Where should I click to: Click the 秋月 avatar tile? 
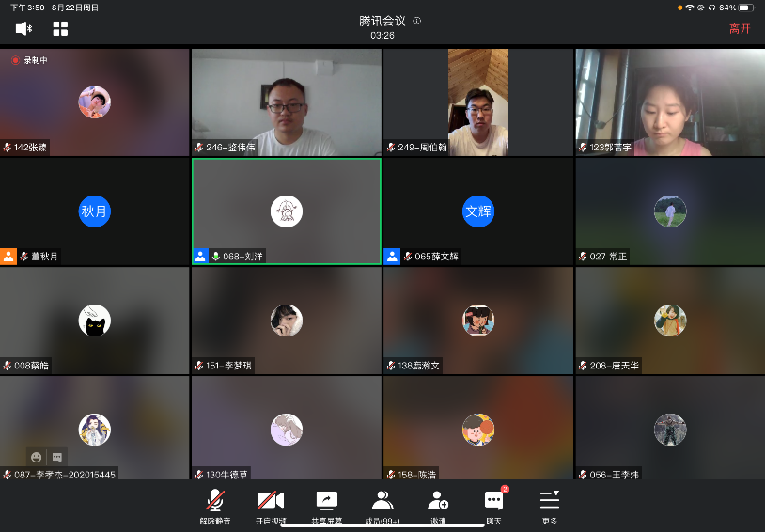[x=95, y=211]
